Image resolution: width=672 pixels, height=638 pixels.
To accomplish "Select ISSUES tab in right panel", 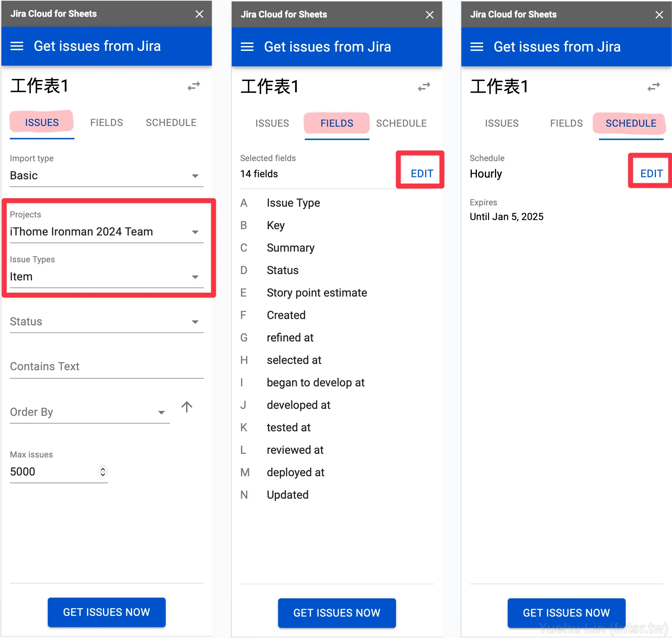I will [x=502, y=124].
